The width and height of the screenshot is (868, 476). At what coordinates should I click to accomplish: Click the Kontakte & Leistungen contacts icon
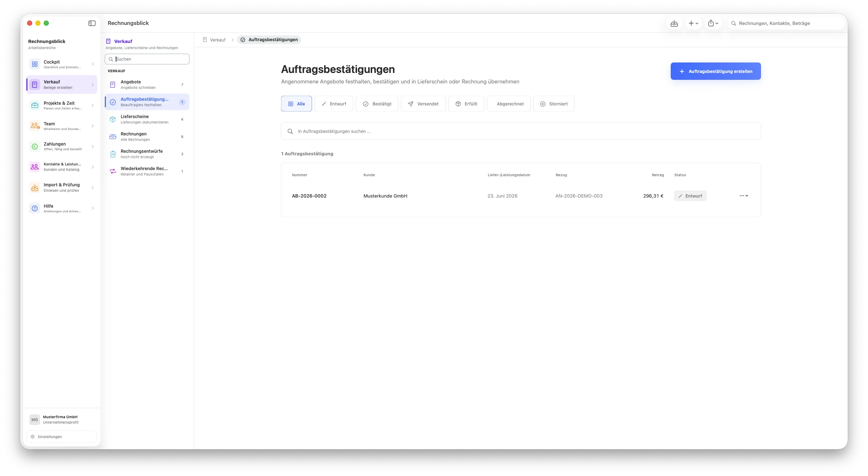[x=35, y=167]
